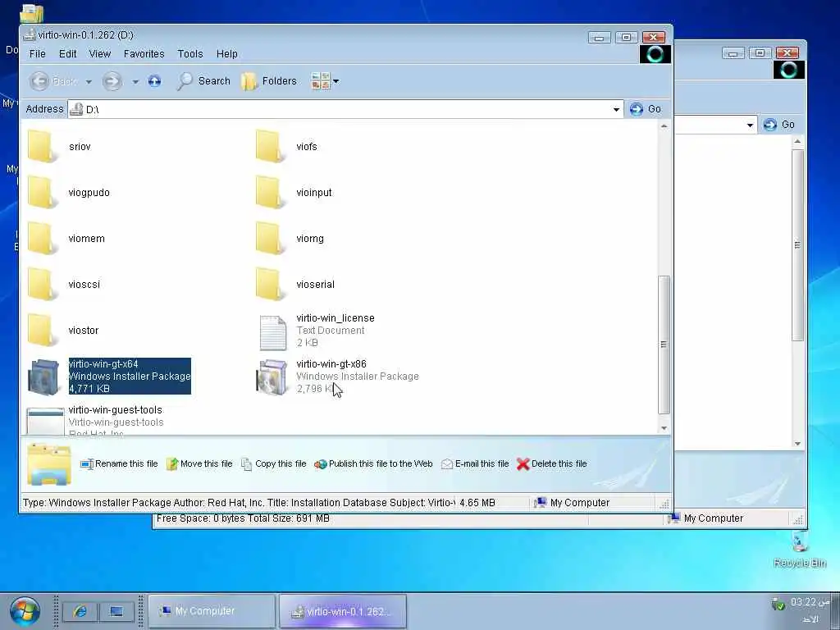The width and height of the screenshot is (840, 630).
Task: Select the virtio-win-gt-x64 installer icon
Action: click(43, 377)
